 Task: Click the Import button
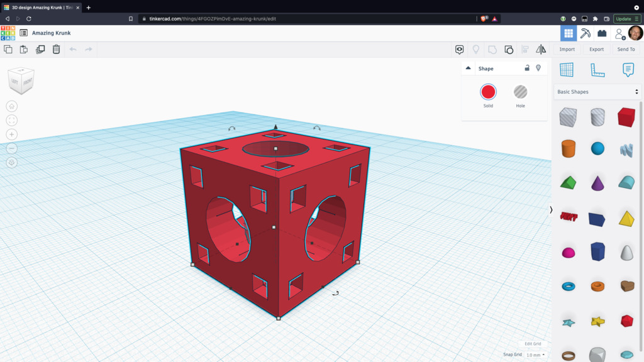(x=567, y=49)
